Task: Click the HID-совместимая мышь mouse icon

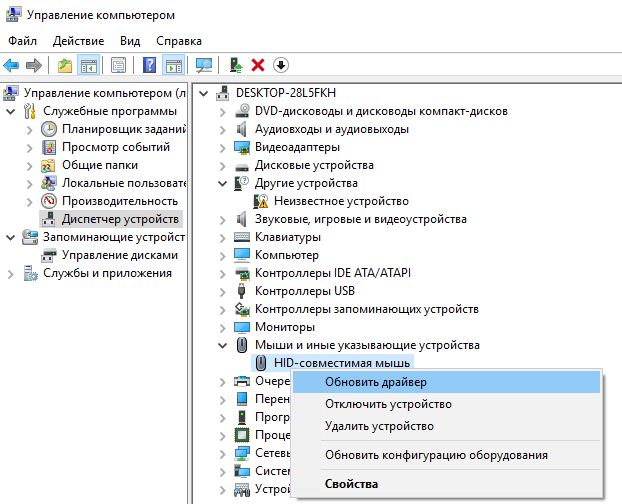Action: click(261, 363)
